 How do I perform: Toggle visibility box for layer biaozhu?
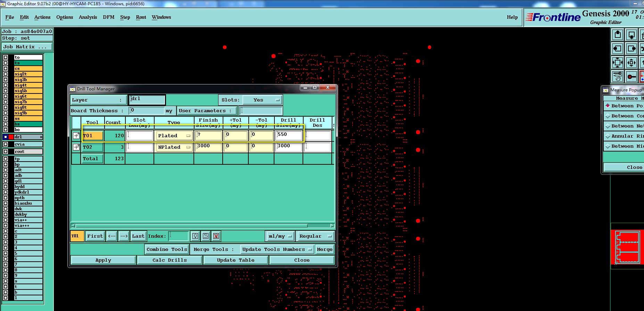[6, 203]
